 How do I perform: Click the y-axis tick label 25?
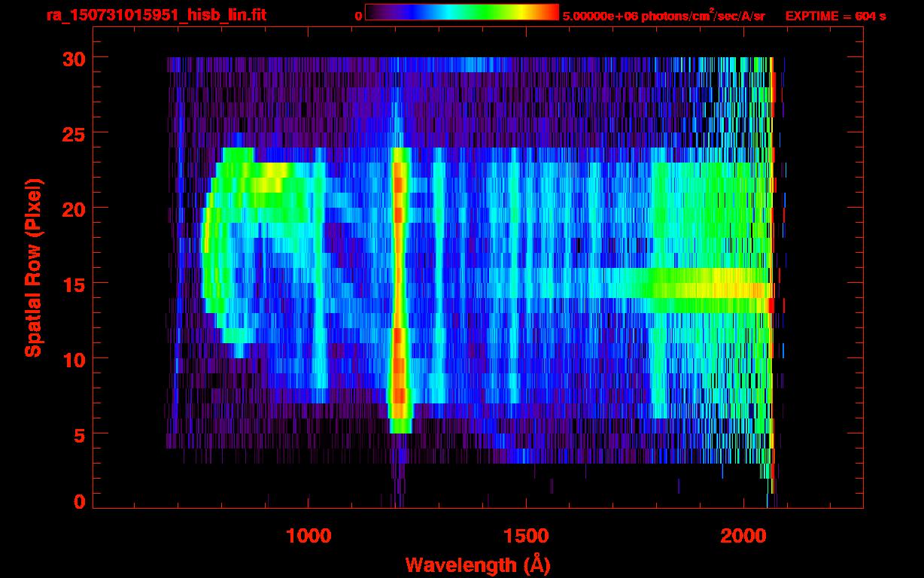click(x=73, y=132)
